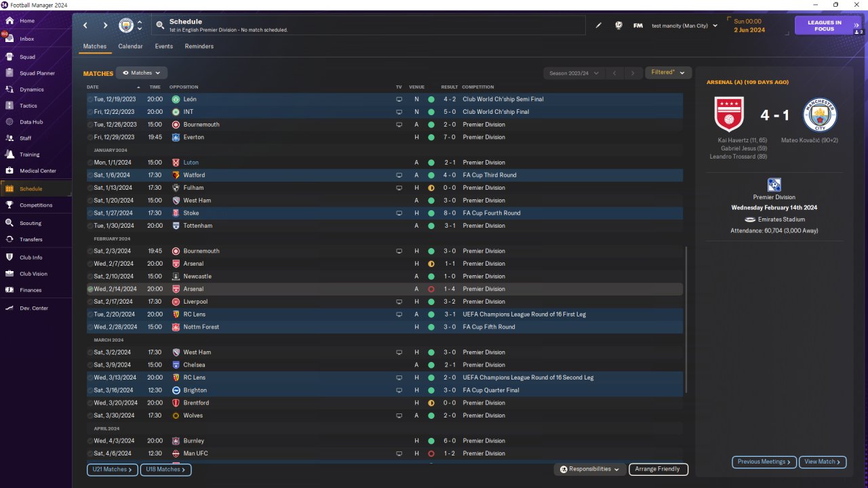
Task: Click the Arrange Friendly button
Action: click(658, 469)
